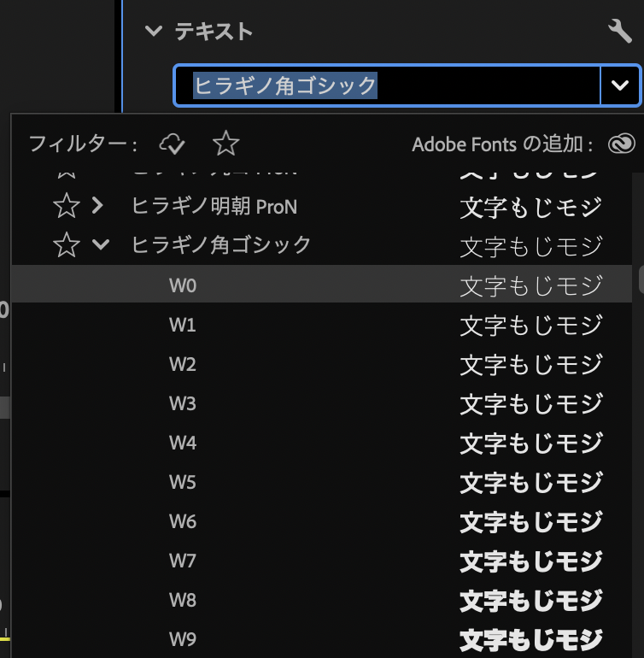Click the font list scrollbar thumb
Viewport: 644px width, 658px height.
tap(641, 279)
